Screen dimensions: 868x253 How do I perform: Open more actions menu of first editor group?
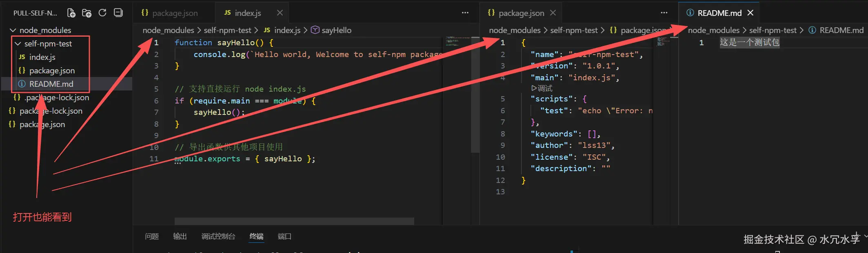click(x=465, y=13)
